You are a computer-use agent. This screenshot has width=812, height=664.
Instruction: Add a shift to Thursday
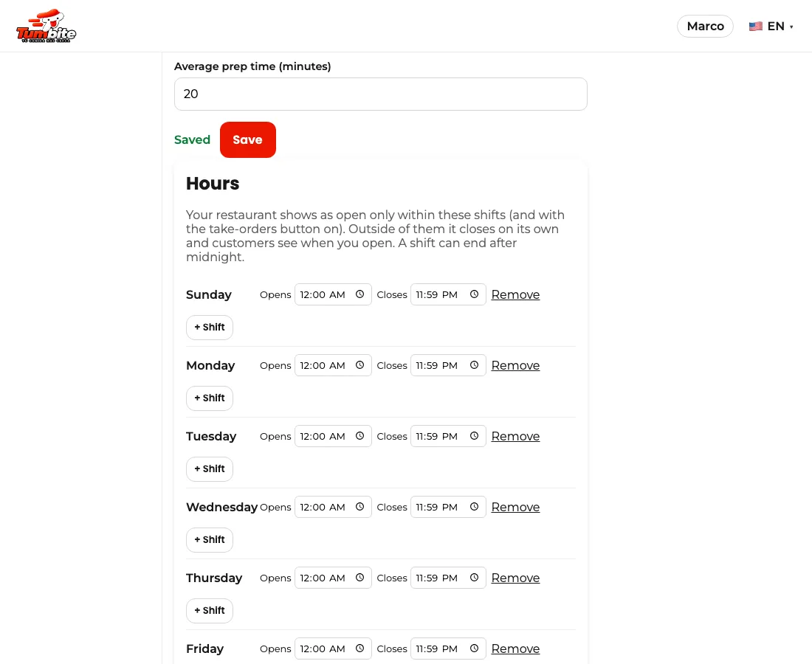209,611
